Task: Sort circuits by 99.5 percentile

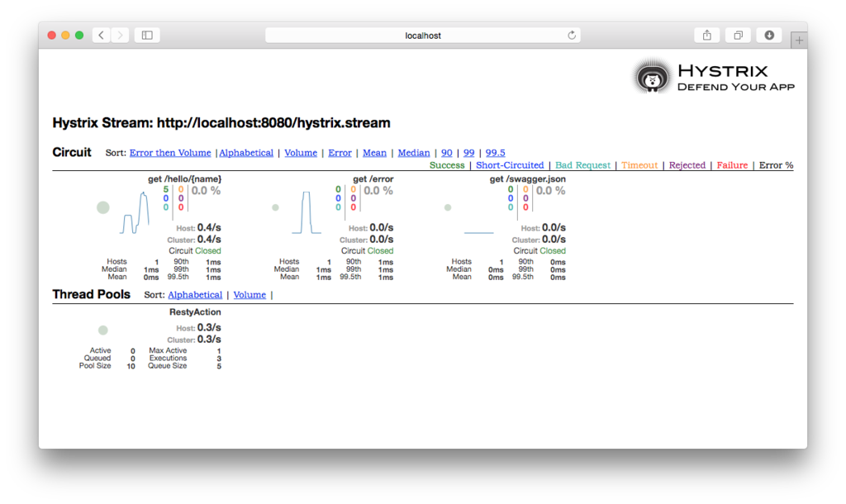Action: [x=496, y=153]
